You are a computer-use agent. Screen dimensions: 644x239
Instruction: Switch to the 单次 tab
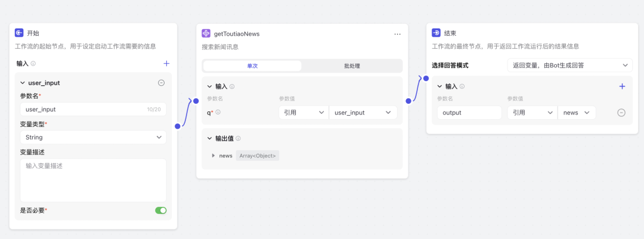click(x=252, y=66)
